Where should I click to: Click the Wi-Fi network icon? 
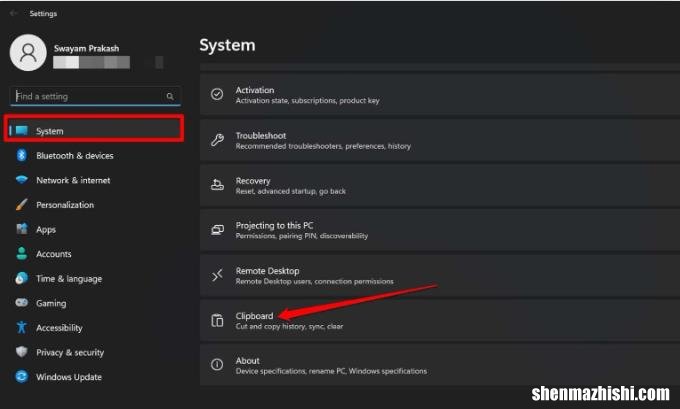tap(21, 179)
